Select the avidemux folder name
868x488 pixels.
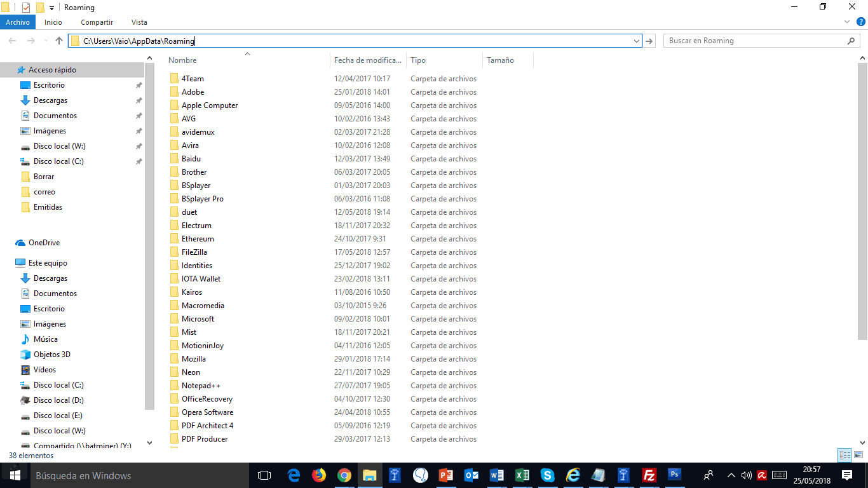coord(198,132)
